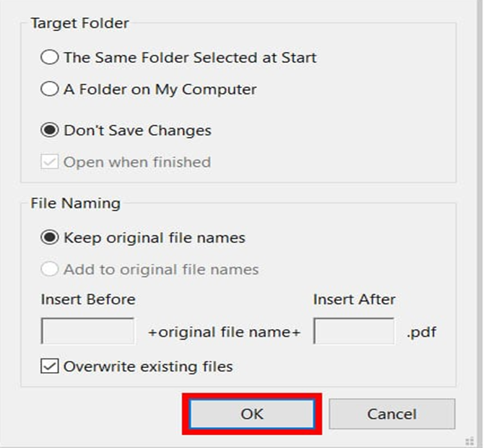This screenshot has height=448, width=486.
Task: Choose 'A Folder on My Computer' option
Action: tap(50, 90)
